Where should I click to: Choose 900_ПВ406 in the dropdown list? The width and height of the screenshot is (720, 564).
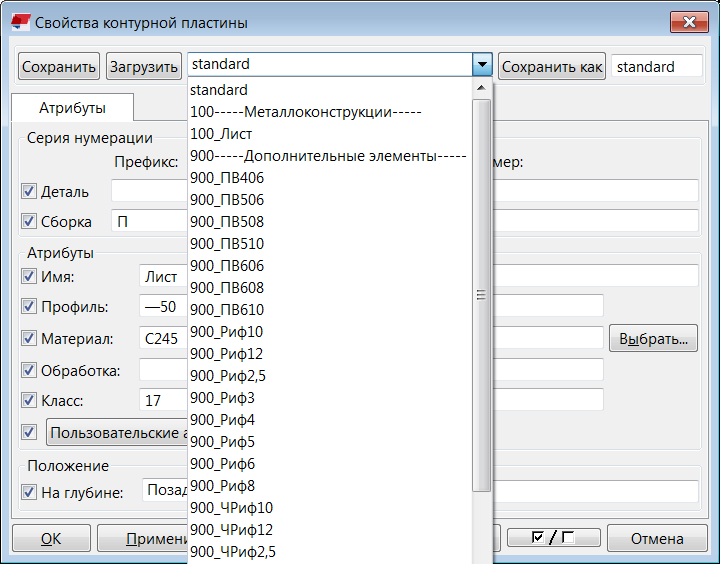point(227,178)
